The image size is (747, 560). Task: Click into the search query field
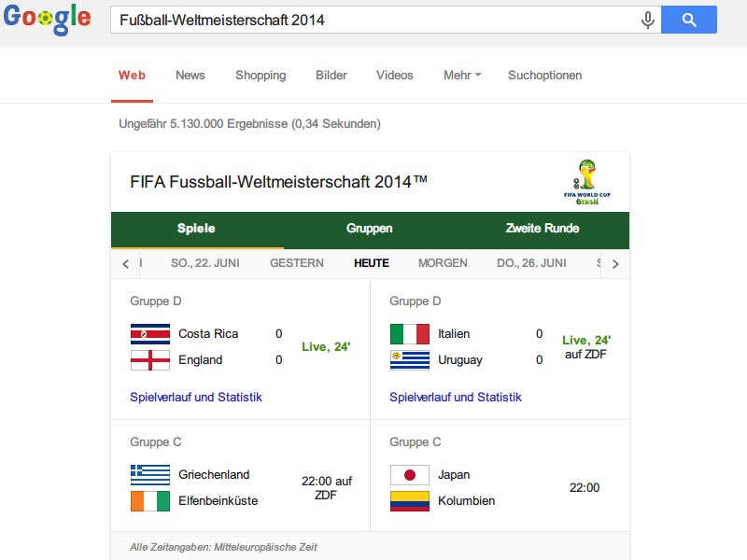(x=373, y=20)
